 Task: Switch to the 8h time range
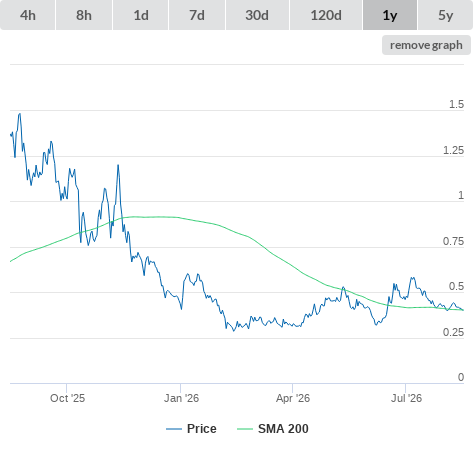point(84,15)
